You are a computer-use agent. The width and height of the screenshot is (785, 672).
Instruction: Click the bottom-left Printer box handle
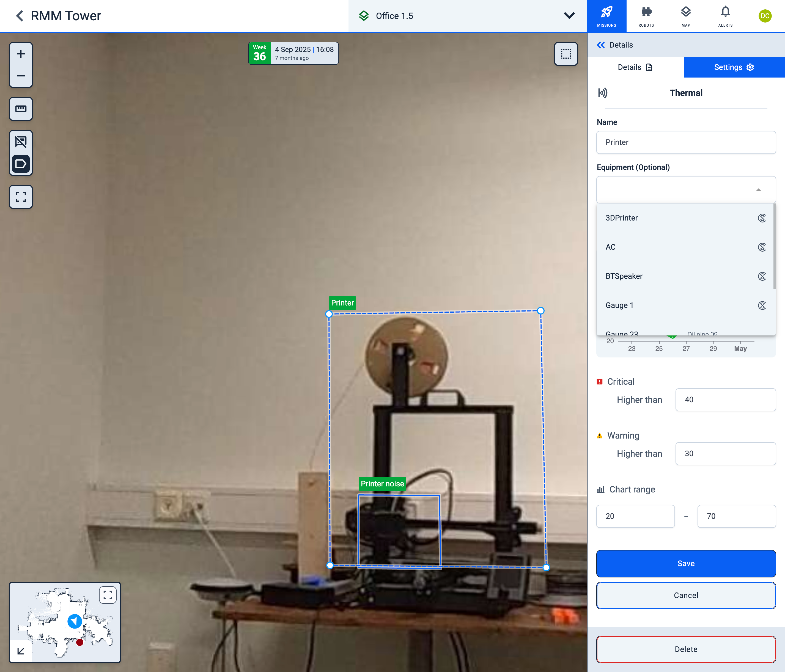tap(330, 565)
